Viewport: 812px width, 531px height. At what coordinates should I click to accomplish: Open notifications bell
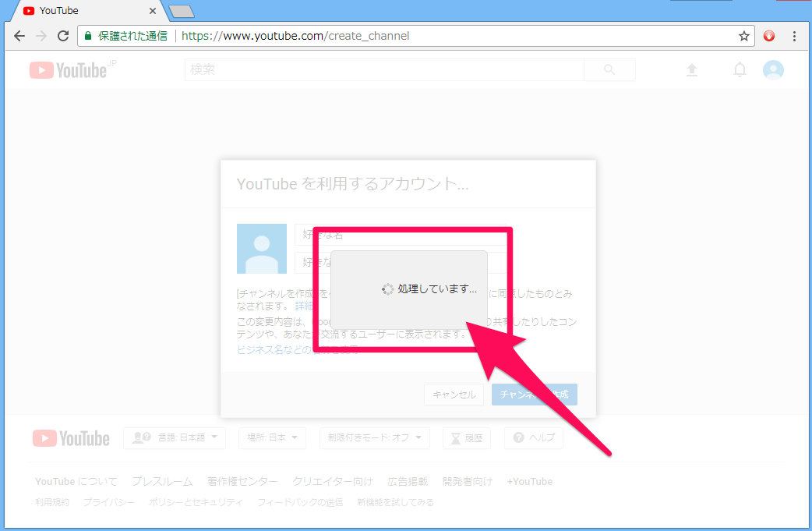(740, 69)
